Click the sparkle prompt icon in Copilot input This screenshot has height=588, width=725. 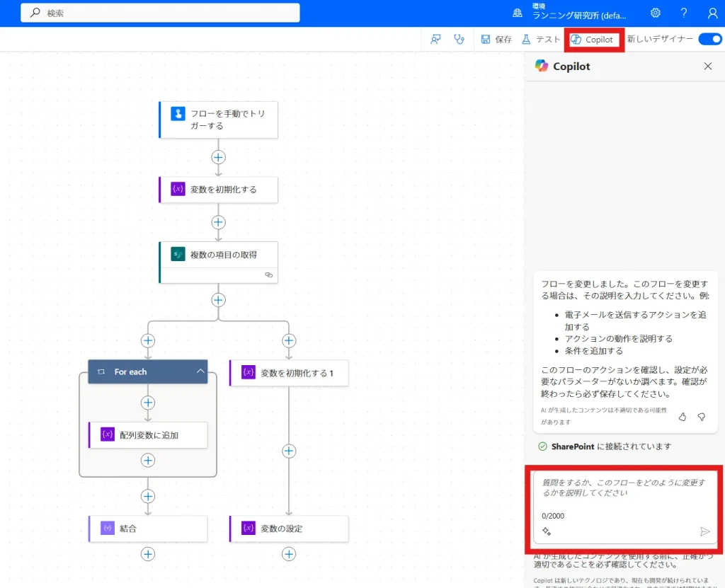click(x=547, y=531)
